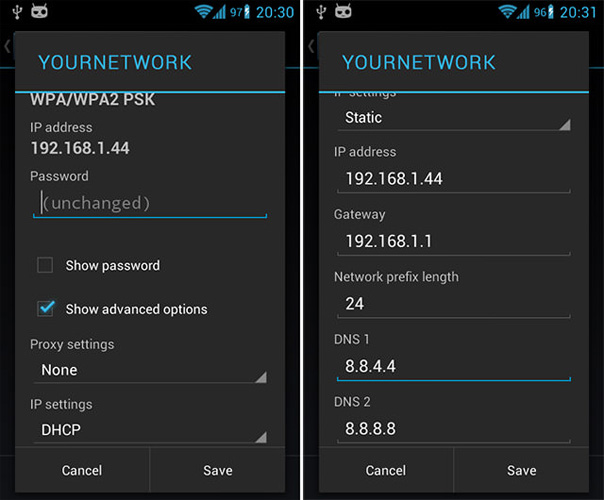The height and width of the screenshot is (500, 604).
Task: Open the Static IP settings dropdown
Action: point(454,118)
